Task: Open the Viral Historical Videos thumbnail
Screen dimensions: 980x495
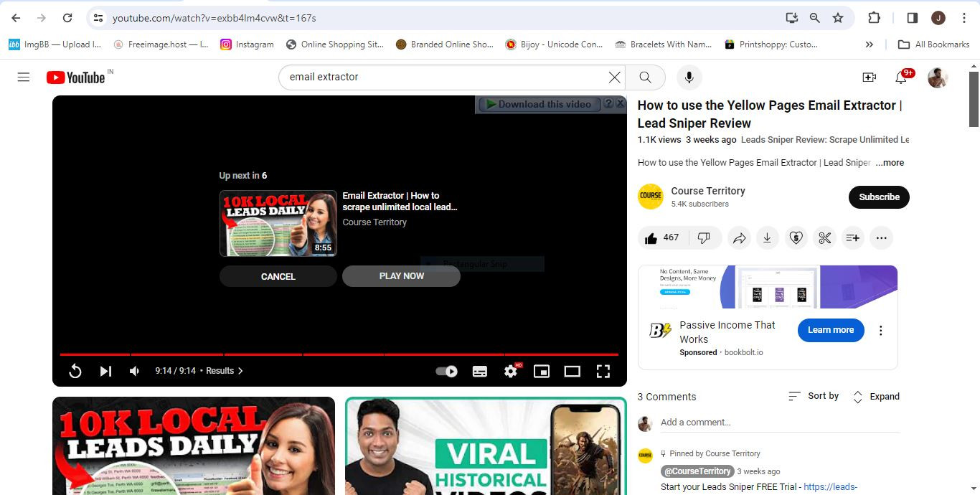Action: pos(486,445)
